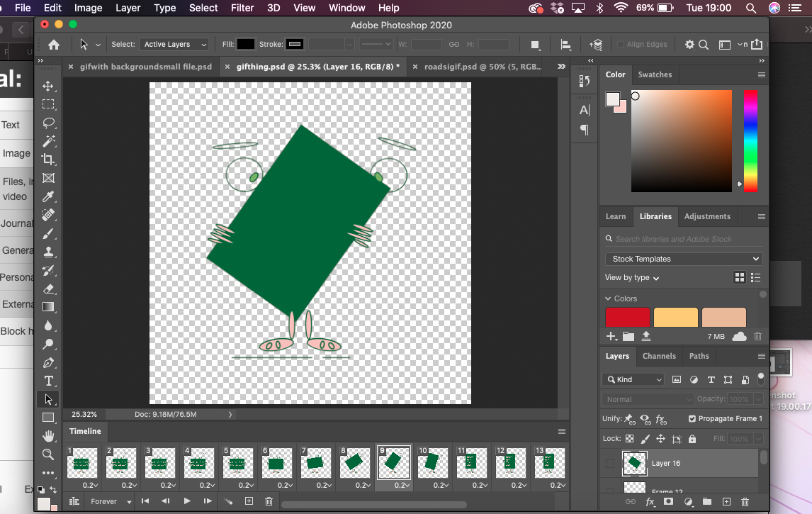Play the timeline animation
This screenshot has height=514, width=812.
click(x=187, y=501)
